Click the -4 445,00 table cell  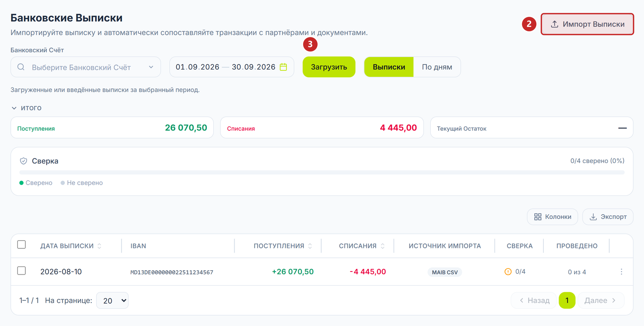[x=368, y=272]
